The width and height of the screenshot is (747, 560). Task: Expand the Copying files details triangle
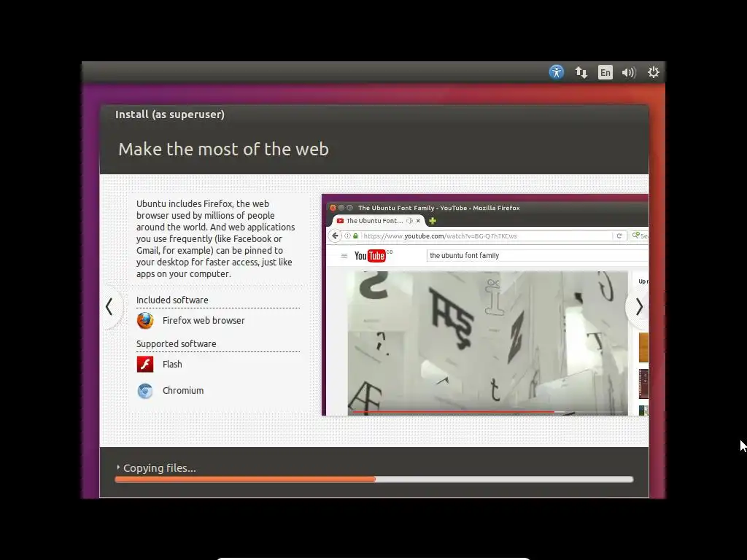118,467
